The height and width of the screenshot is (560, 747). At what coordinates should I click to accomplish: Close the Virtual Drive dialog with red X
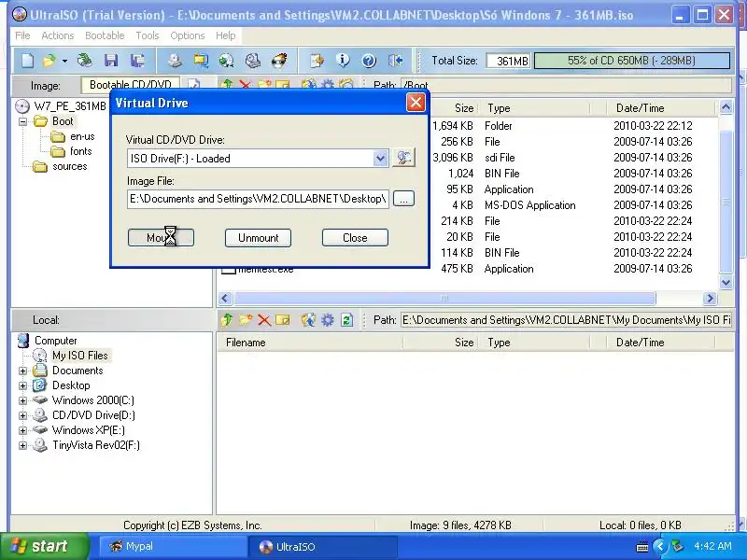416,103
